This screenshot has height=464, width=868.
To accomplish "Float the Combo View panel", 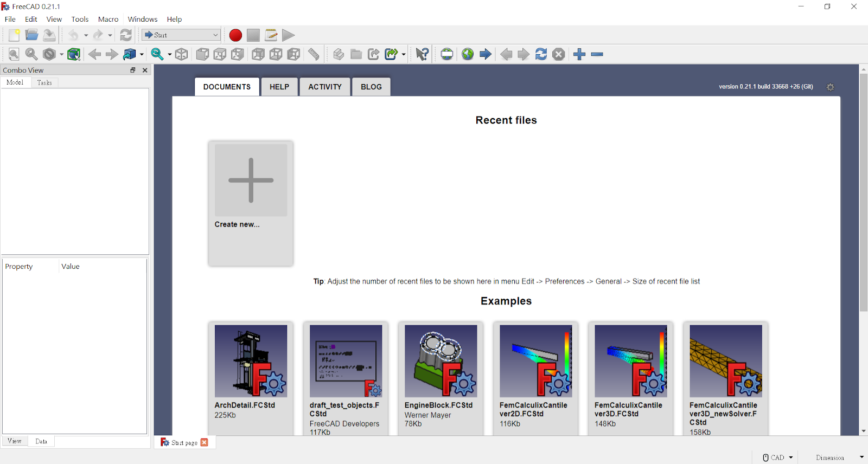I will pos(133,70).
